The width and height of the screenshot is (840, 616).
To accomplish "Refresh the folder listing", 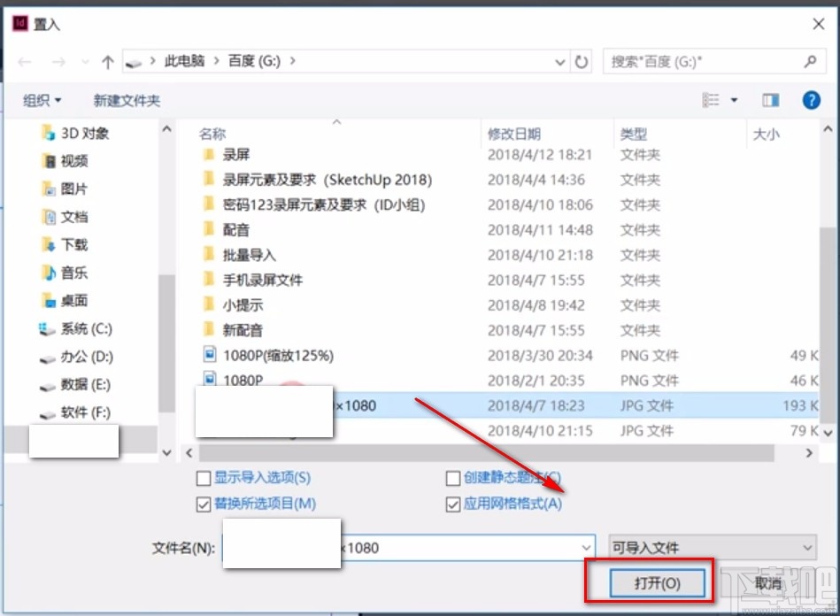I will click(x=582, y=62).
